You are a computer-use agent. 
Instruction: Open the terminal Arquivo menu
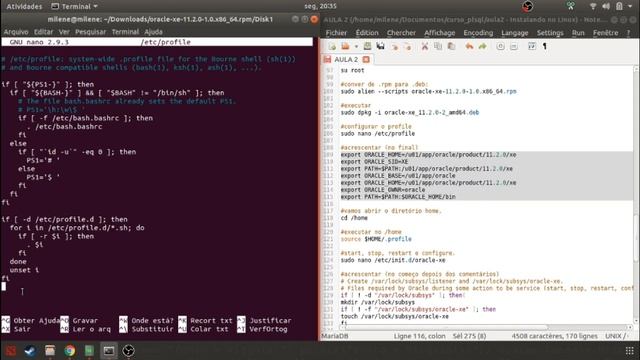point(16,31)
